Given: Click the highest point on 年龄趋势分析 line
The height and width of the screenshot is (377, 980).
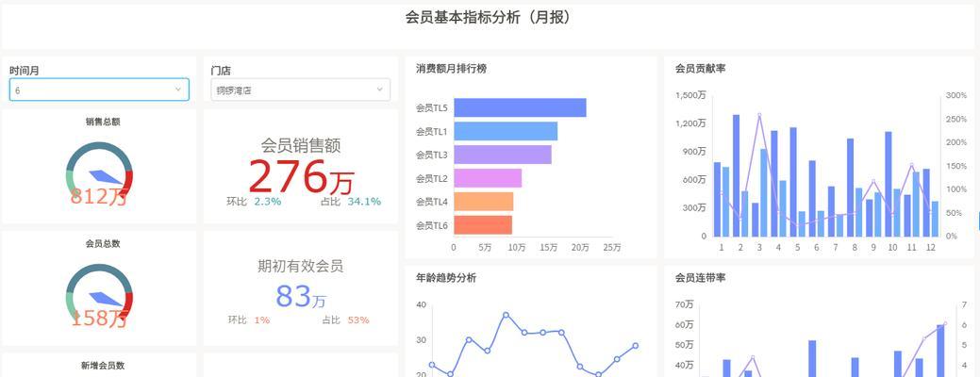Looking at the screenshot, I should [x=506, y=315].
